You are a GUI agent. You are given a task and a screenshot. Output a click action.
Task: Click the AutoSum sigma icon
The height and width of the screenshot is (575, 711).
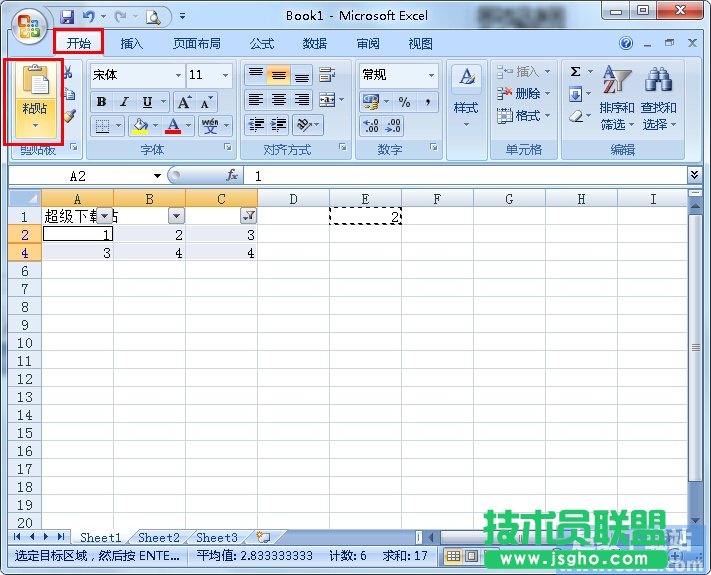point(575,72)
